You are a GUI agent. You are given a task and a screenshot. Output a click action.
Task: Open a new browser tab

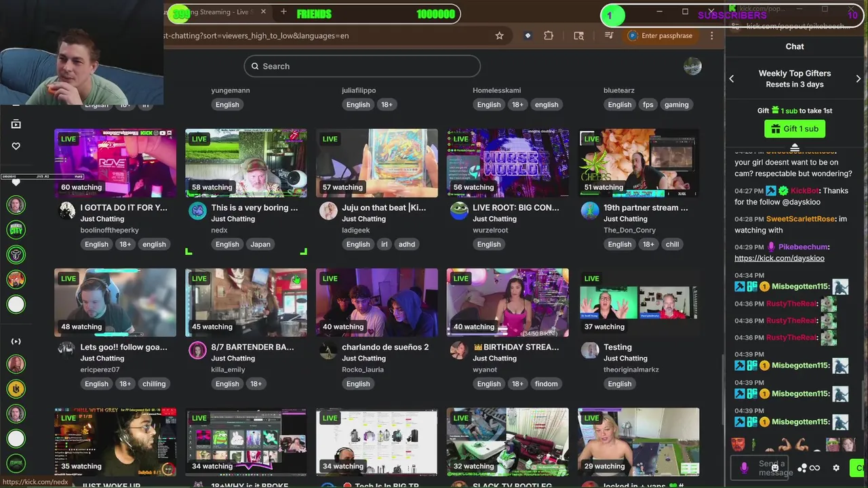point(283,12)
